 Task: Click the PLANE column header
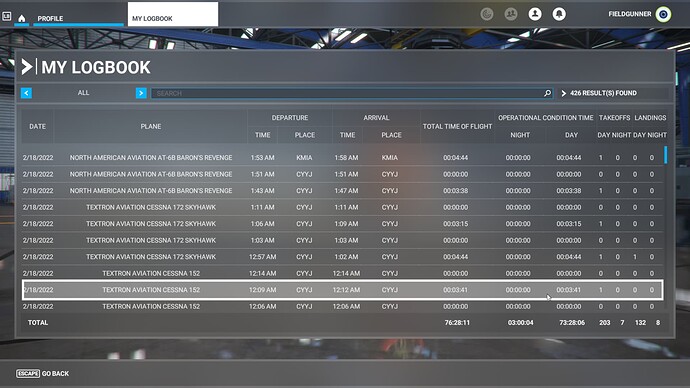[x=150, y=126]
